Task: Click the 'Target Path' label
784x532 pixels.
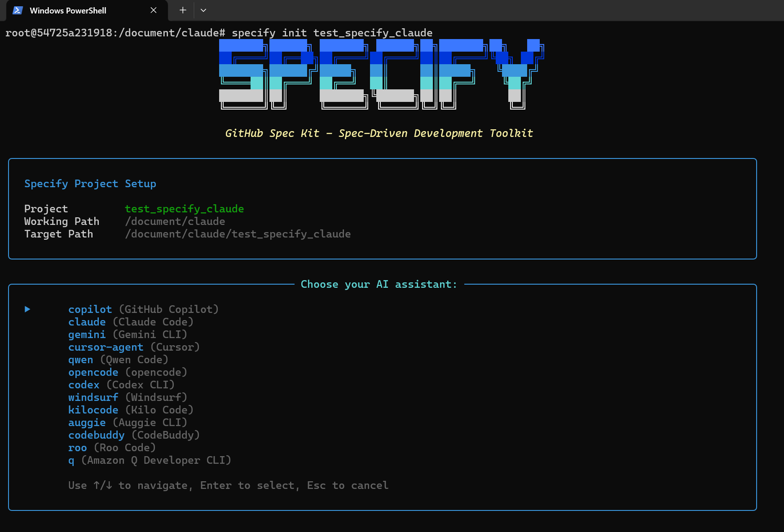Action: (58, 234)
